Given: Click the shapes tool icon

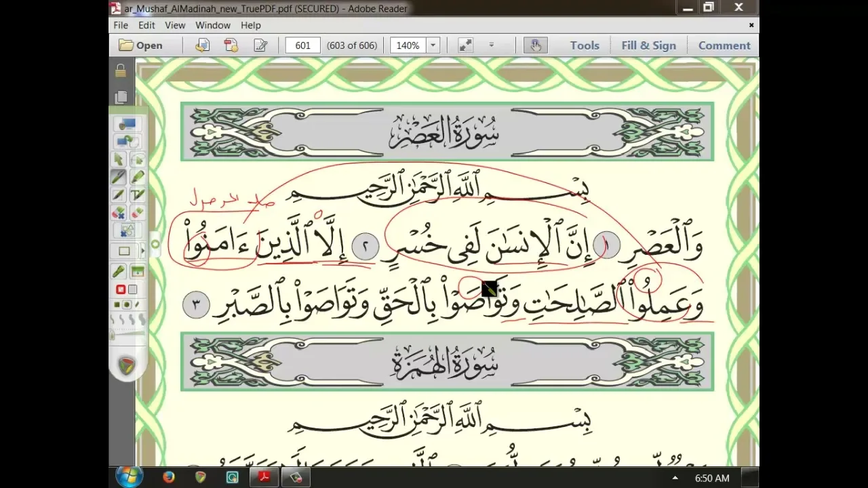Looking at the screenshot, I should (x=127, y=231).
